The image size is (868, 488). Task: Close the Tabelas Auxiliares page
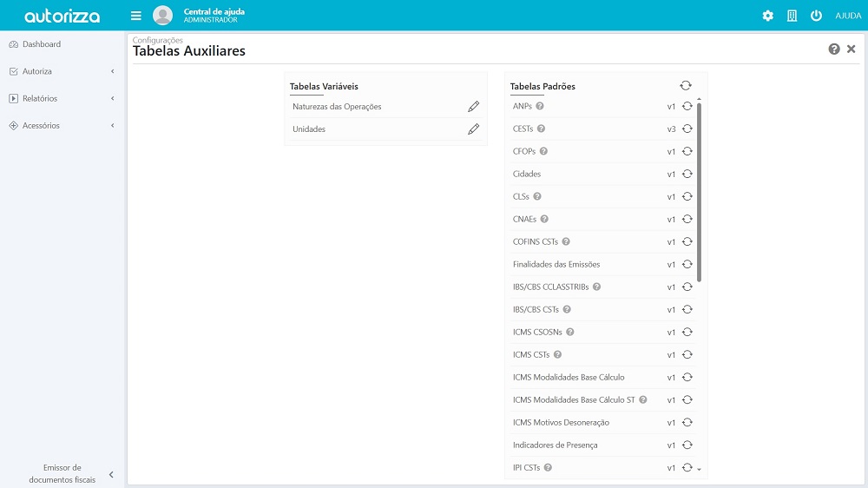pyautogui.click(x=852, y=49)
